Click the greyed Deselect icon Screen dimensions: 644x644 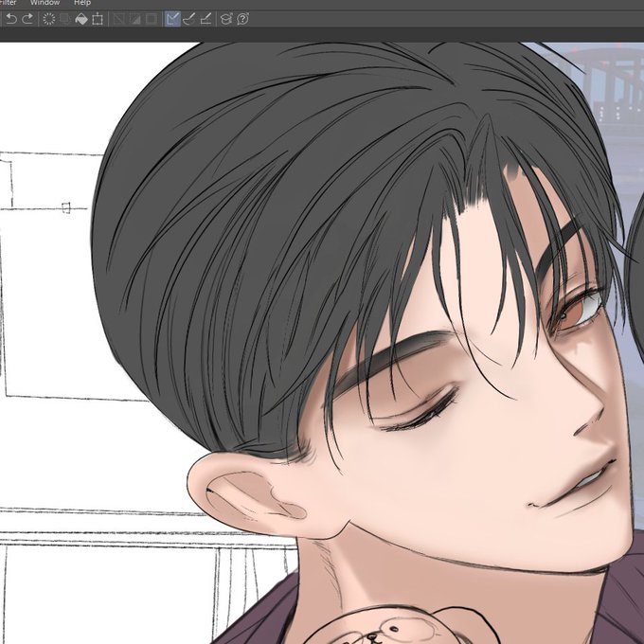pos(118,19)
